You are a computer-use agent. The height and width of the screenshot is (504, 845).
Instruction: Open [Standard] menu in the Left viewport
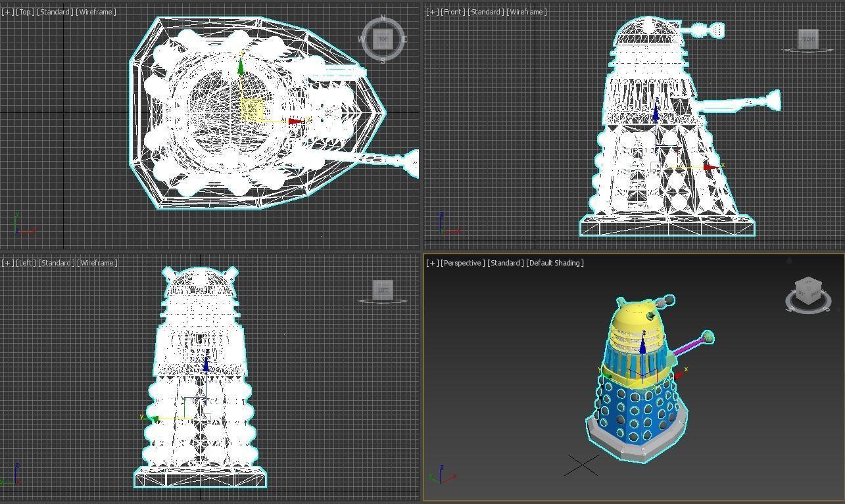coord(57,263)
